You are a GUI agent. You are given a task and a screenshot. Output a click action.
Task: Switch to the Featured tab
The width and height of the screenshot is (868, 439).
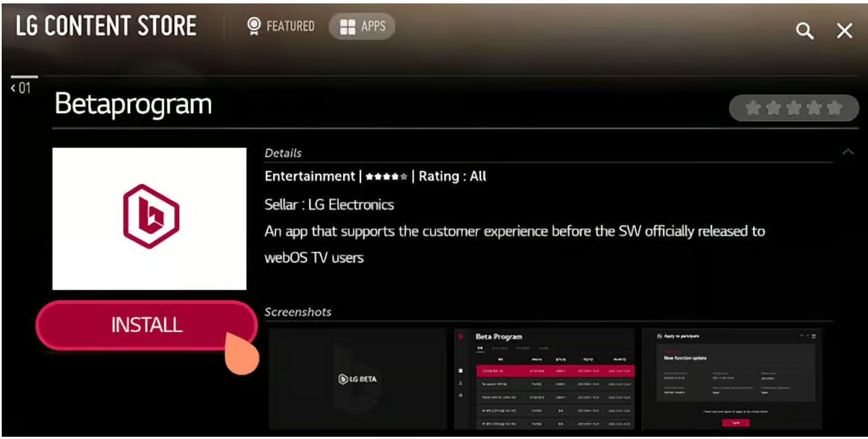(x=281, y=26)
